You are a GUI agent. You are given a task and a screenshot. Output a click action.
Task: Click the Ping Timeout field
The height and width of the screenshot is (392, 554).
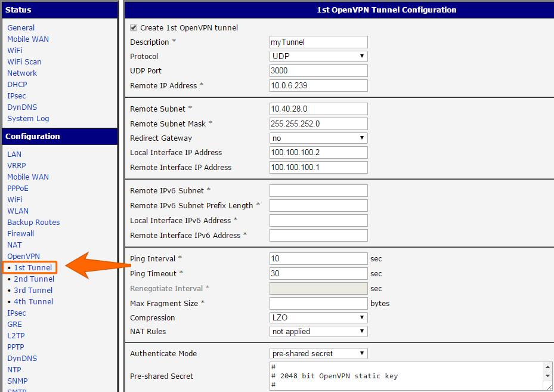click(318, 274)
